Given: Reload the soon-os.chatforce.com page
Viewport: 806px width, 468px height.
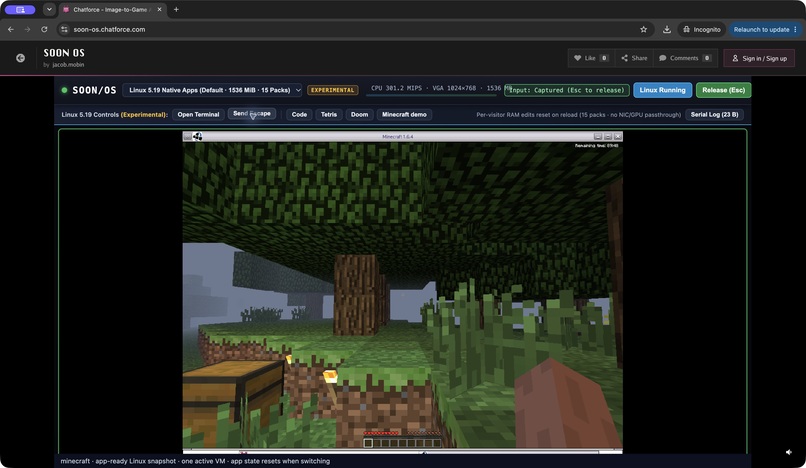Looking at the screenshot, I should point(44,29).
